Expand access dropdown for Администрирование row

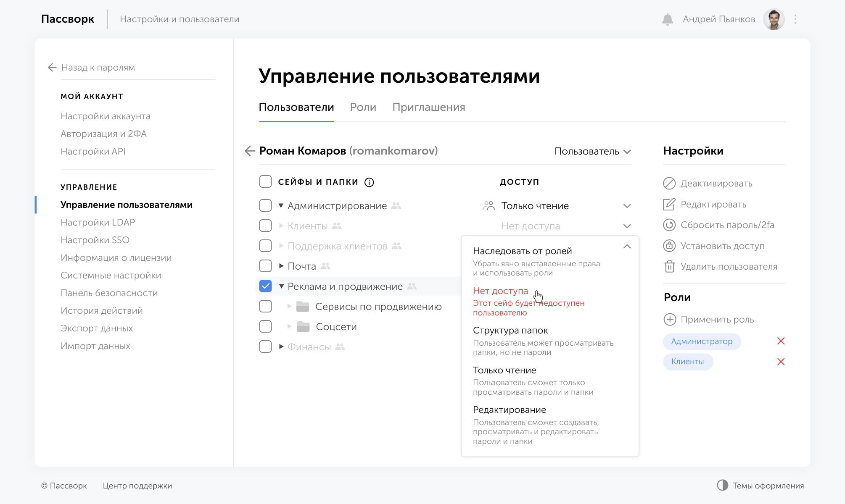pyautogui.click(x=627, y=206)
